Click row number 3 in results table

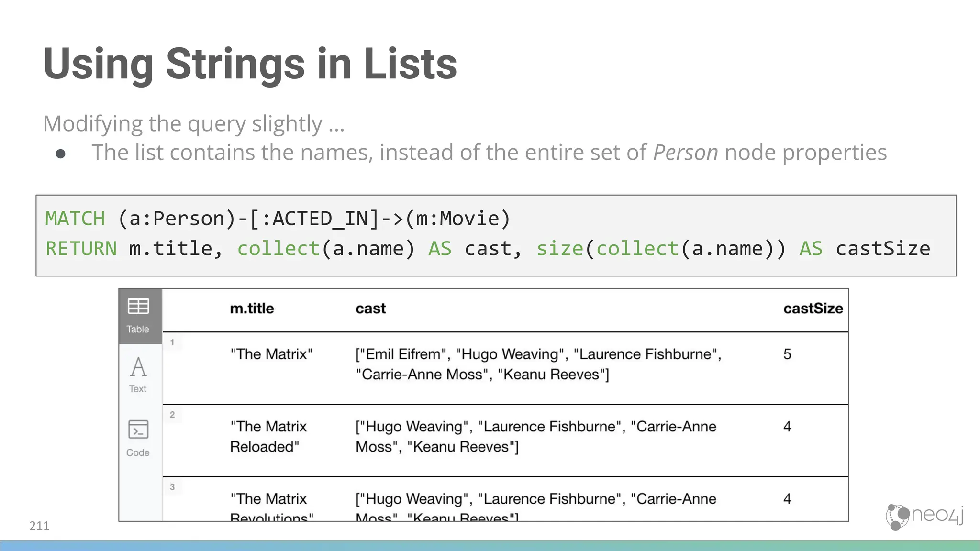point(172,486)
